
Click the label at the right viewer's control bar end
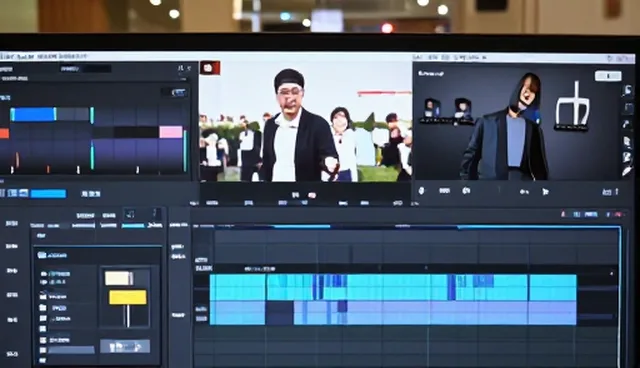coord(610,191)
